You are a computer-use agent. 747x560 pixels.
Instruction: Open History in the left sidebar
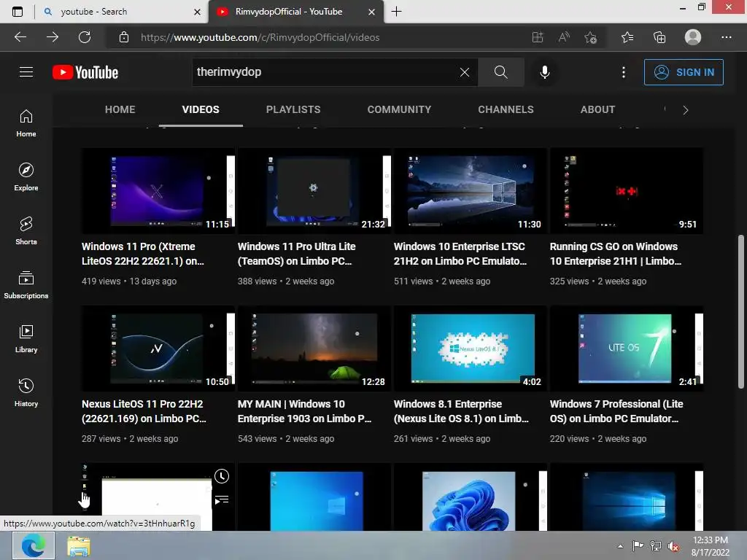[x=26, y=393]
